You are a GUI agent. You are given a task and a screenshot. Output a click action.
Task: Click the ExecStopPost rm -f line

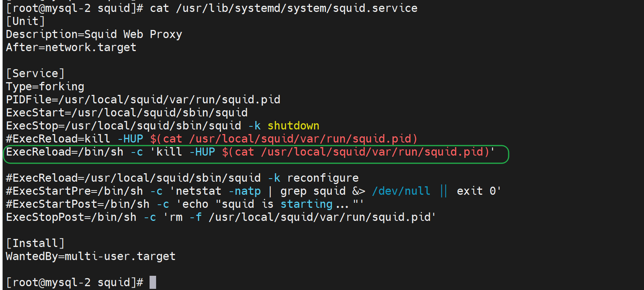(x=221, y=217)
